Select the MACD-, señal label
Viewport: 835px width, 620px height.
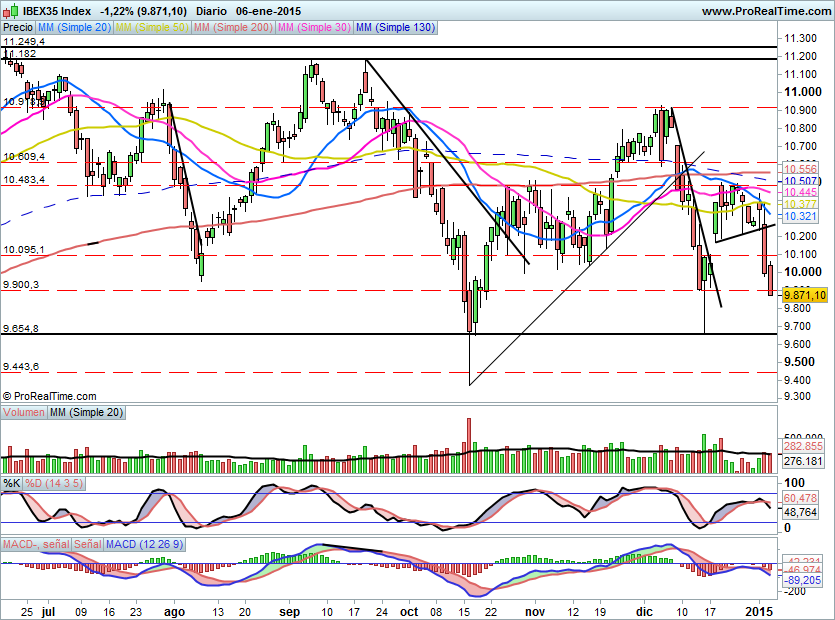click(36, 544)
